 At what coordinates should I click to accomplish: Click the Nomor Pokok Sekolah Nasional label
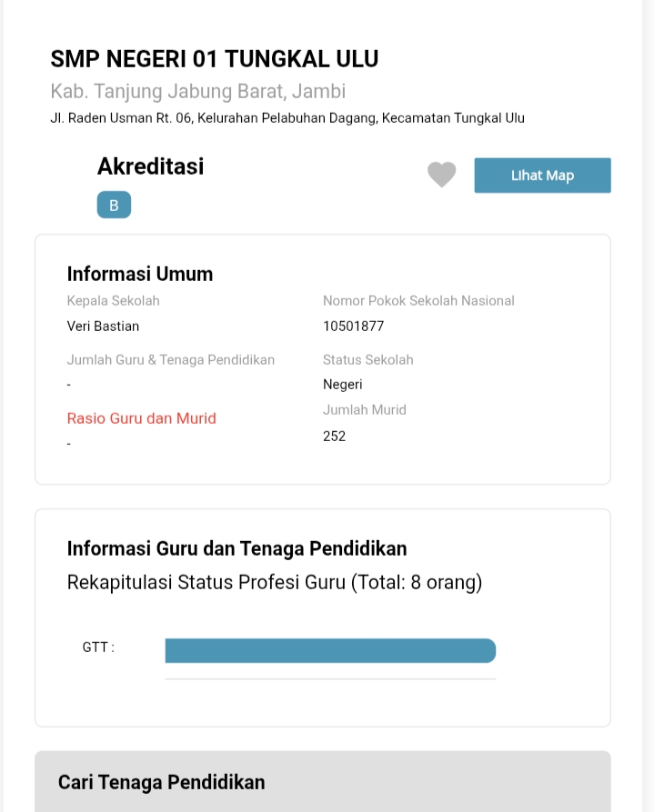point(418,301)
